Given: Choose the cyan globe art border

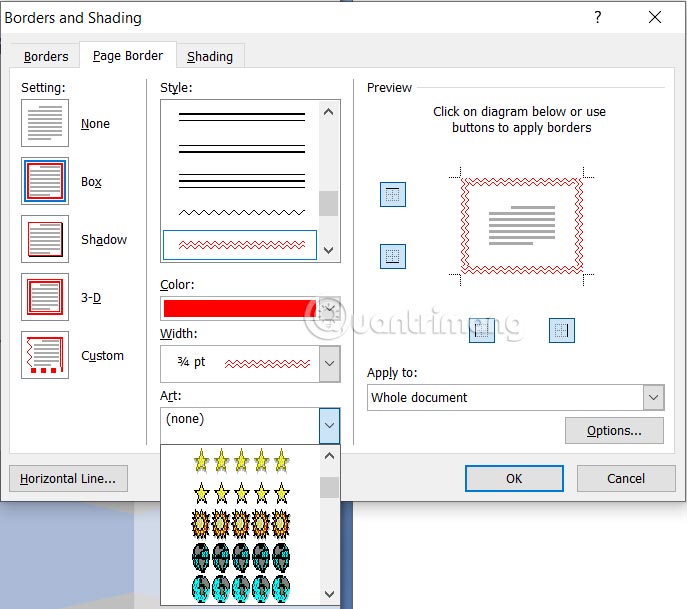Looking at the screenshot, I should (240, 587).
